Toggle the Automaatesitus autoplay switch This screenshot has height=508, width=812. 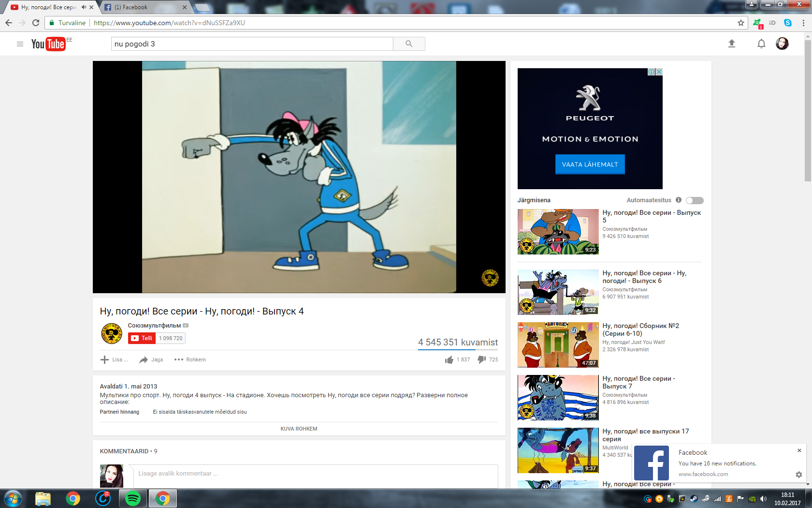pos(695,200)
